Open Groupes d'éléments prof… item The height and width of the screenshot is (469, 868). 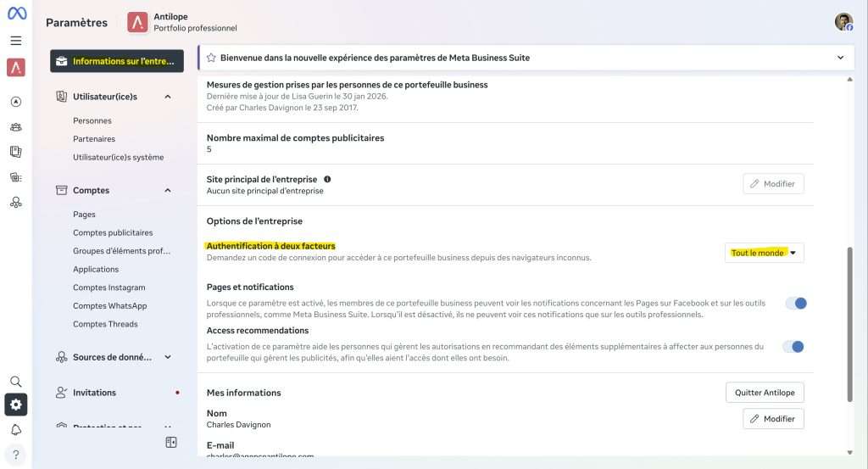point(122,251)
